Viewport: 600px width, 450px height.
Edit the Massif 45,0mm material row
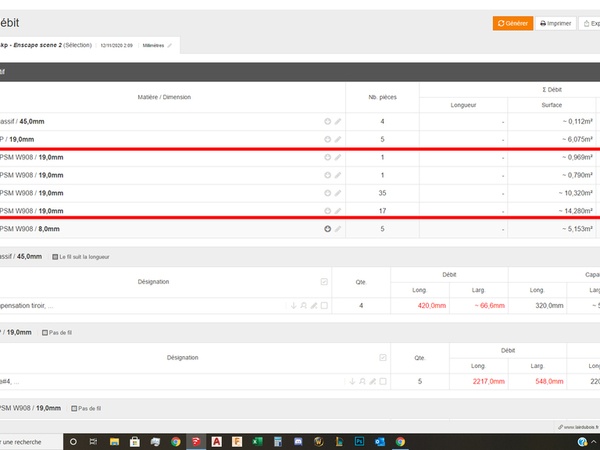point(338,121)
